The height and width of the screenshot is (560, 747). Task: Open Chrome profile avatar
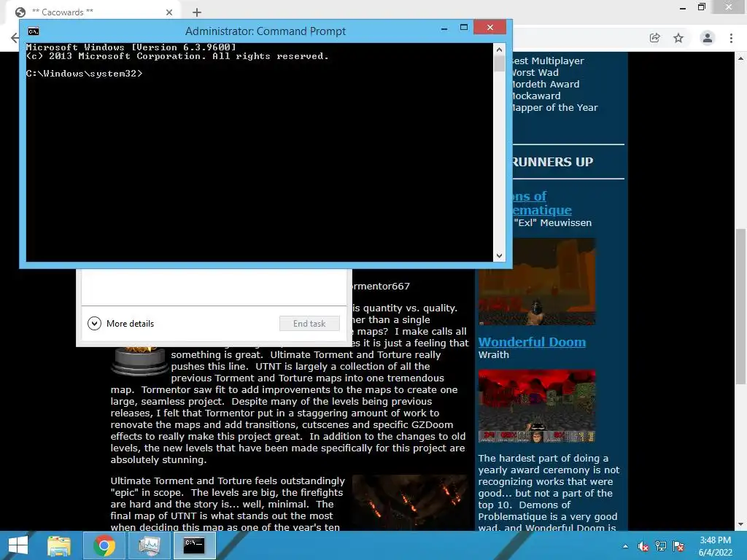pos(708,38)
